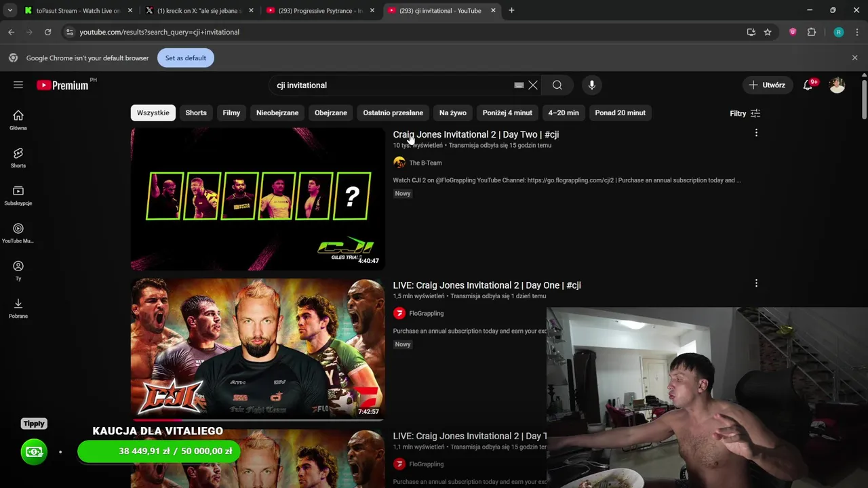Open the account avatar menu
Viewport: 868px width, 488px height.
(x=837, y=85)
